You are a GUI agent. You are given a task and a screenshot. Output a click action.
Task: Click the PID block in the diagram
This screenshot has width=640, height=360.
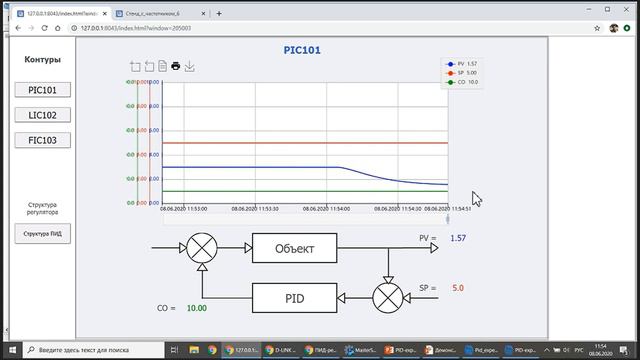pyautogui.click(x=294, y=298)
